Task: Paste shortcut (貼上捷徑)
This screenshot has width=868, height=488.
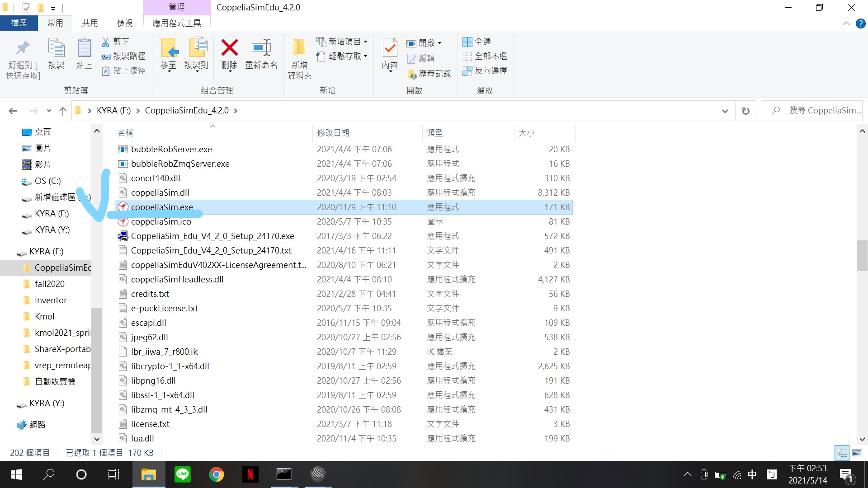Action: (x=123, y=70)
